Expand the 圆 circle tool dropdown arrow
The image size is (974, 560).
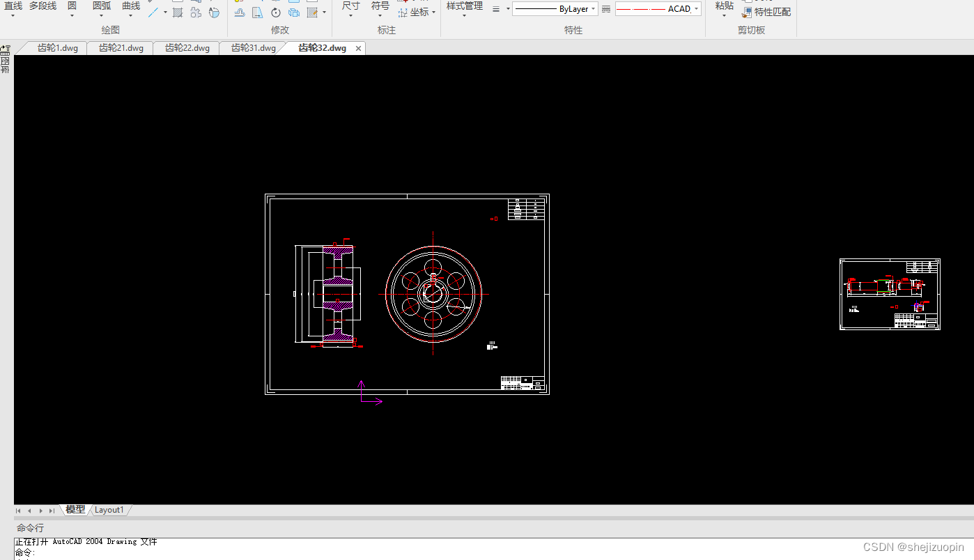pos(72,15)
